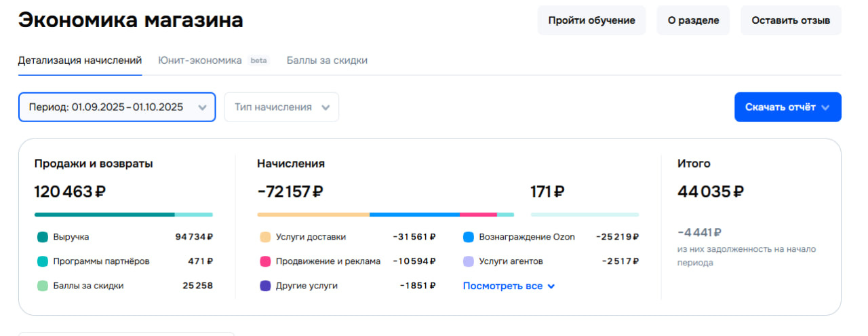Click the Начисления multicolor breakdown bar
Screen dimensions: 868x336
pyautogui.click(x=385, y=214)
